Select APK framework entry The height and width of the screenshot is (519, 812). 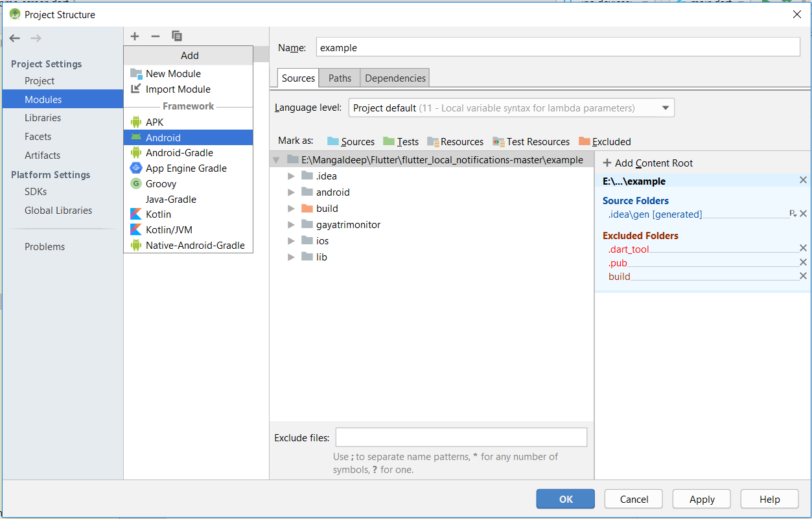(x=188, y=122)
